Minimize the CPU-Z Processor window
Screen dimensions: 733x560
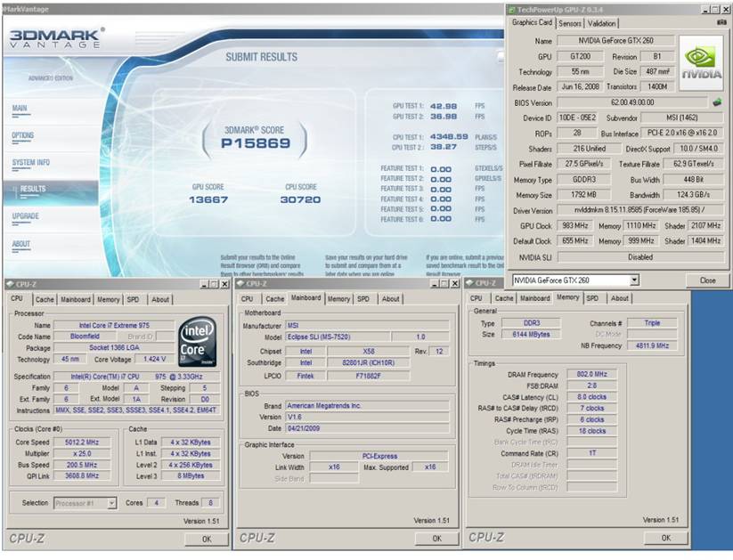[205, 284]
